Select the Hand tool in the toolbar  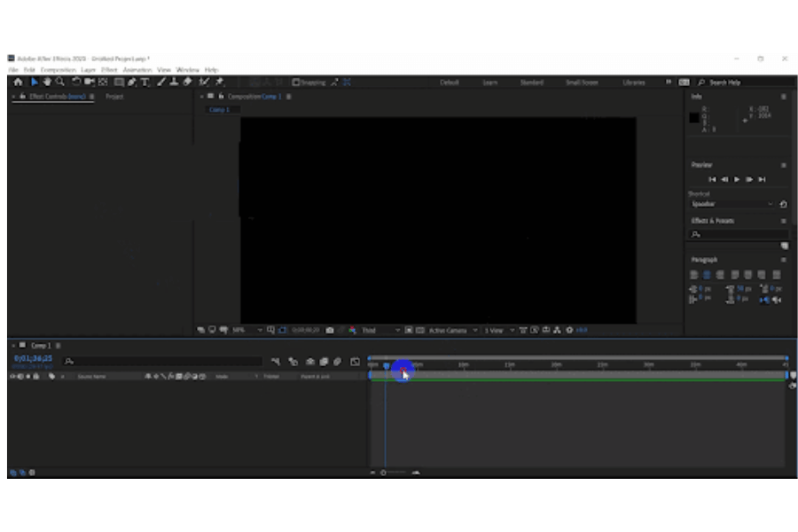point(47,82)
